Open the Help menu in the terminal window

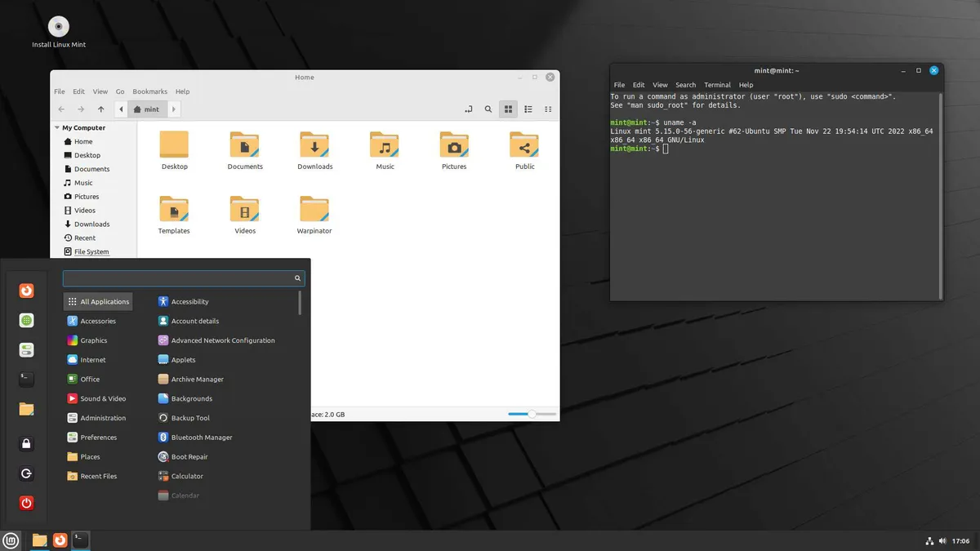pyautogui.click(x=746, y=85)
